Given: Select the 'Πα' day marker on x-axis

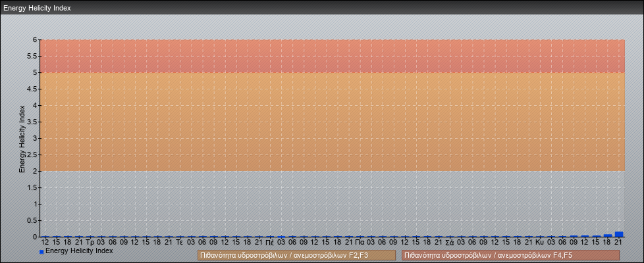Looking at the screenshot, I should click(x=360, y=242).
